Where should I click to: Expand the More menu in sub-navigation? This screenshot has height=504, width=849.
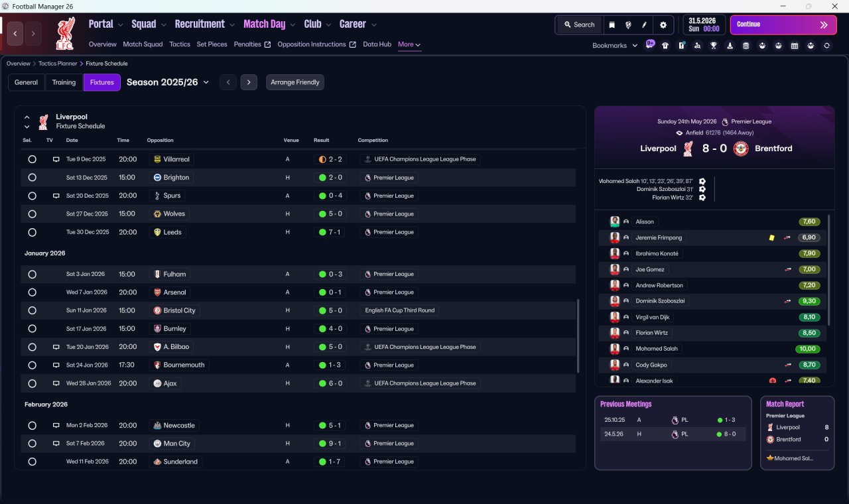pyautogui.click(x=409, y=44)
